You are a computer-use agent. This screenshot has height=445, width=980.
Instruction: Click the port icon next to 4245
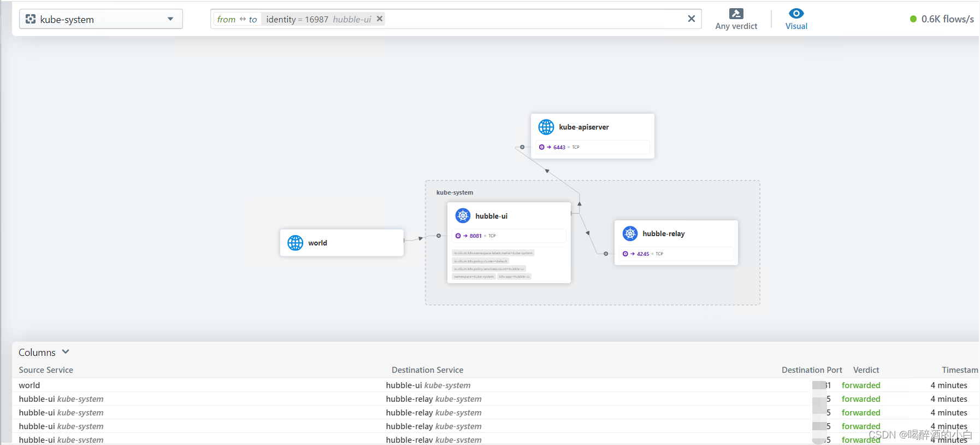(625, 254)
